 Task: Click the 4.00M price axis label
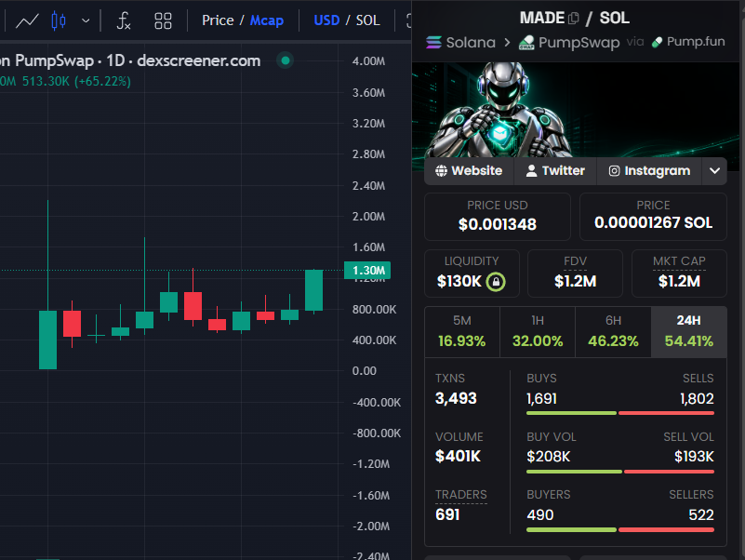[x=368, y=61]
